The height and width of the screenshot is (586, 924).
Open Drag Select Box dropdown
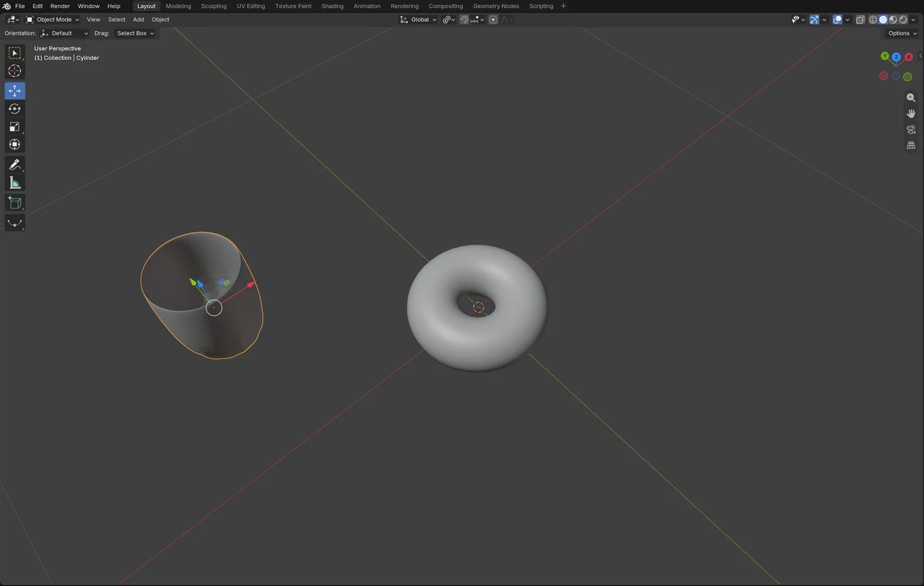[x=135, y=33]
